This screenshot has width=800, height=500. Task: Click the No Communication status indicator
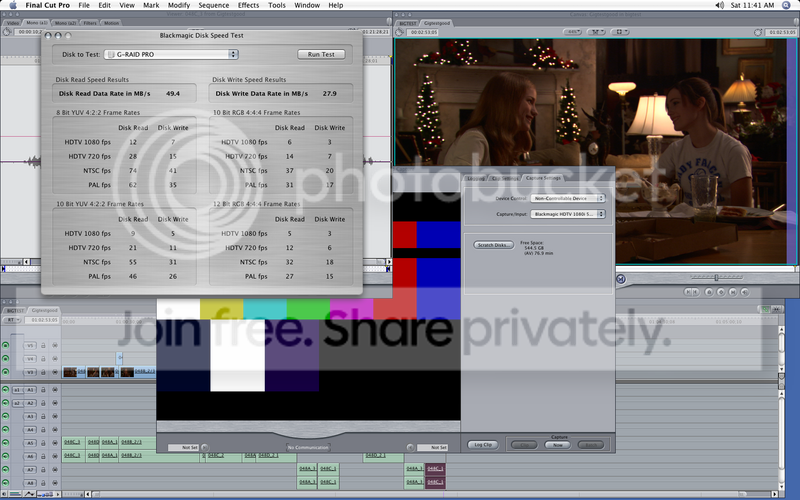click(x=308, y=447)
